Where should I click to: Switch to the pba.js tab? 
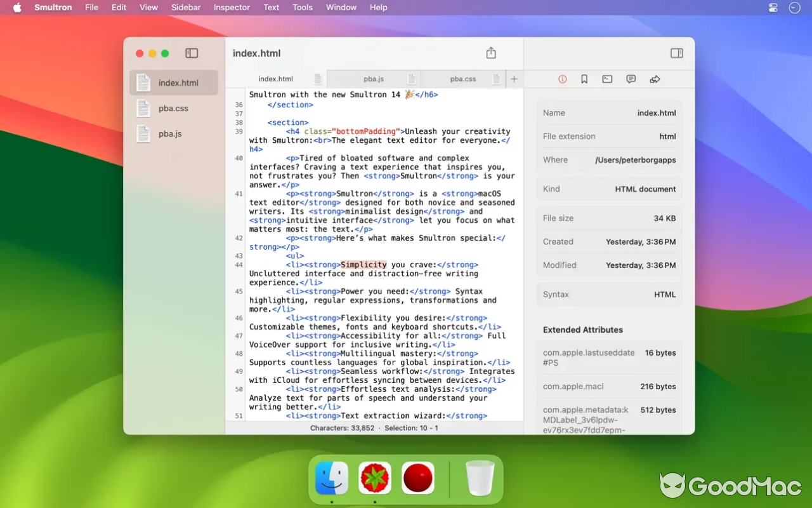pyautogui.click(x=374, y=79)
